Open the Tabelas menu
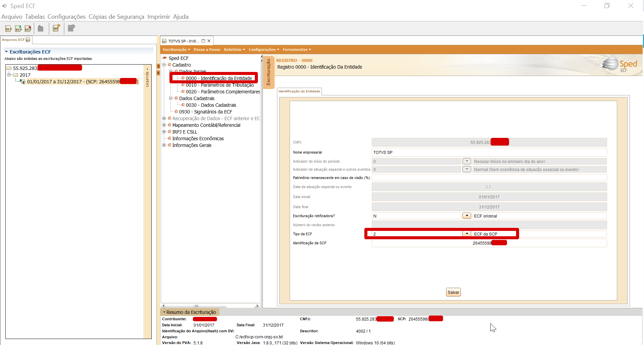Image resolution: width=644 pixels, height=345 pixels. pyautogui.click(x=35, y=17)
